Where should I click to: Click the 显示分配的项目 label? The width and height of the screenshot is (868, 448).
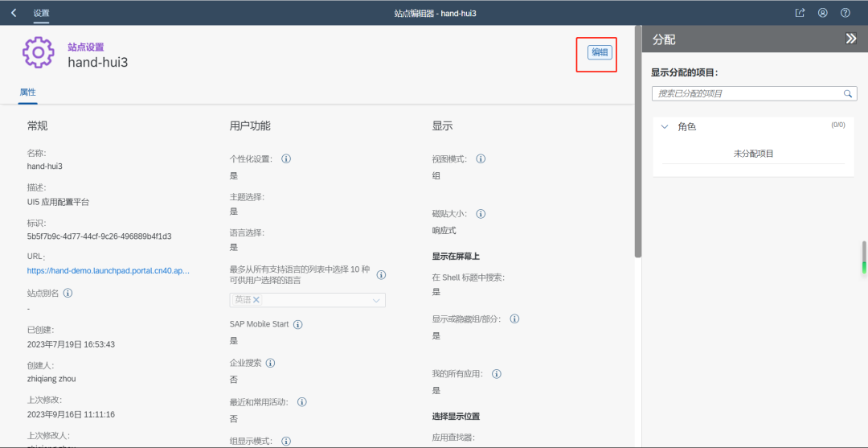tap(684, 72)
